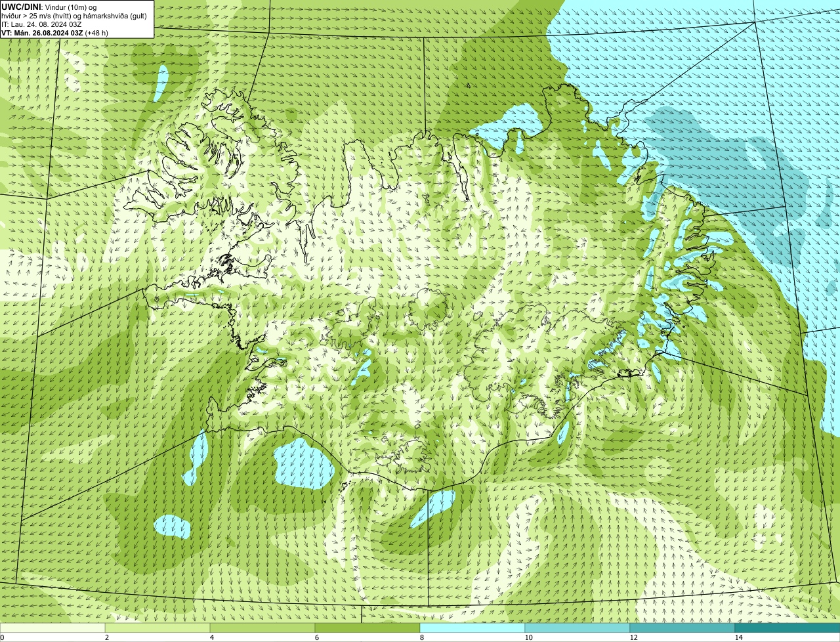Click the darkest teal legend swatch above 14
Image resolution: width=840 pixels, height=642 pixels.
coord(787,628)
